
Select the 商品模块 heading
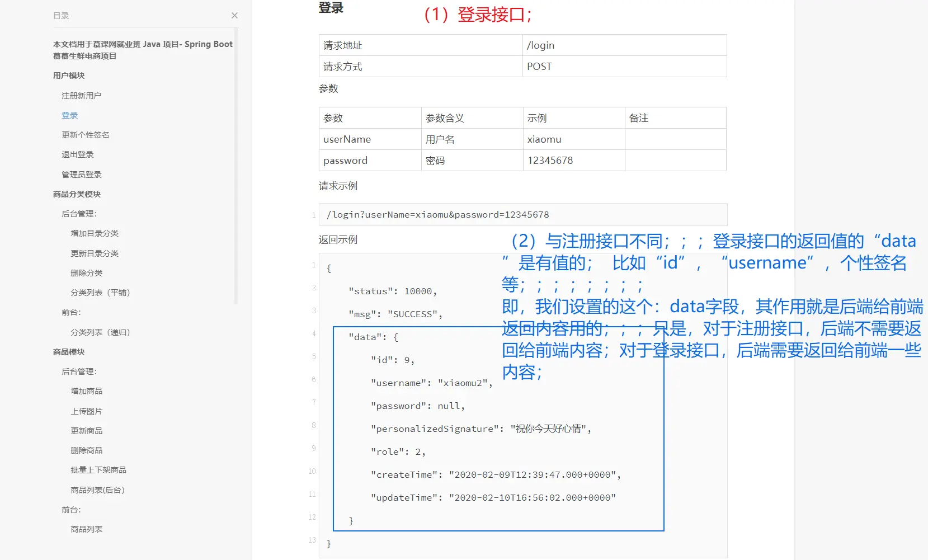69,352
